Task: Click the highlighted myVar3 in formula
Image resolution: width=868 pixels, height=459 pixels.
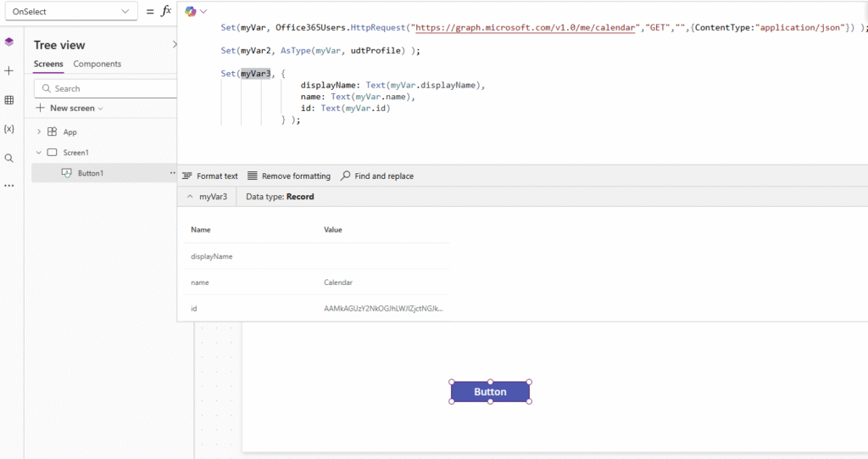Action: point(255,74)
